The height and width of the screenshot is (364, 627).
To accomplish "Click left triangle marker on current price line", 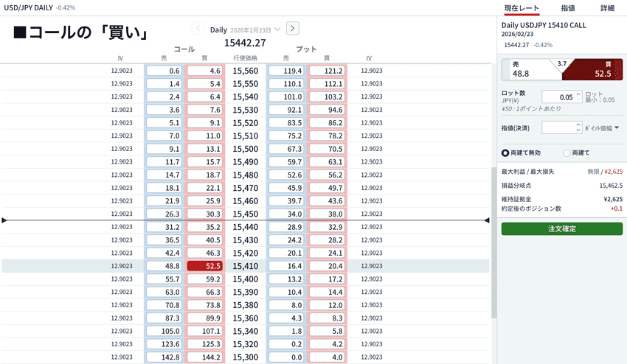I will (x=4, y=220).
